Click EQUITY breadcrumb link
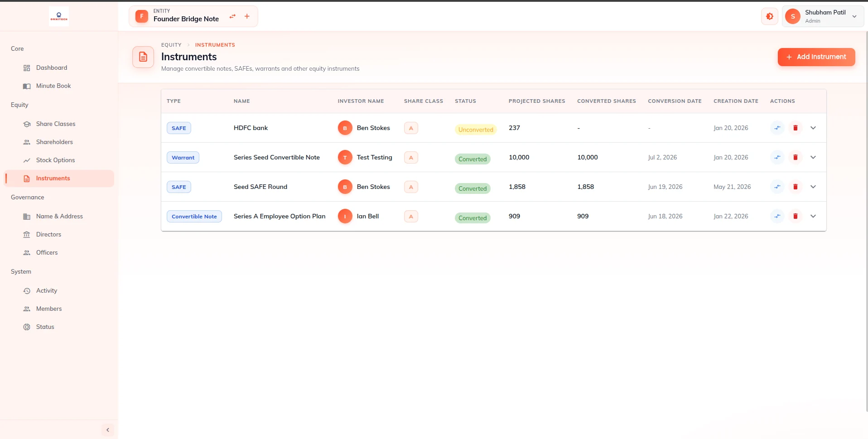The width and height of the screenshot is (868, 439). [x=171, y=45]
